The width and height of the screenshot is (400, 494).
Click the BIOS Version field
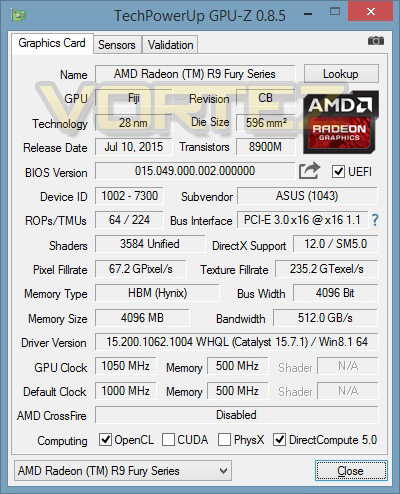[x=195, y=171]
